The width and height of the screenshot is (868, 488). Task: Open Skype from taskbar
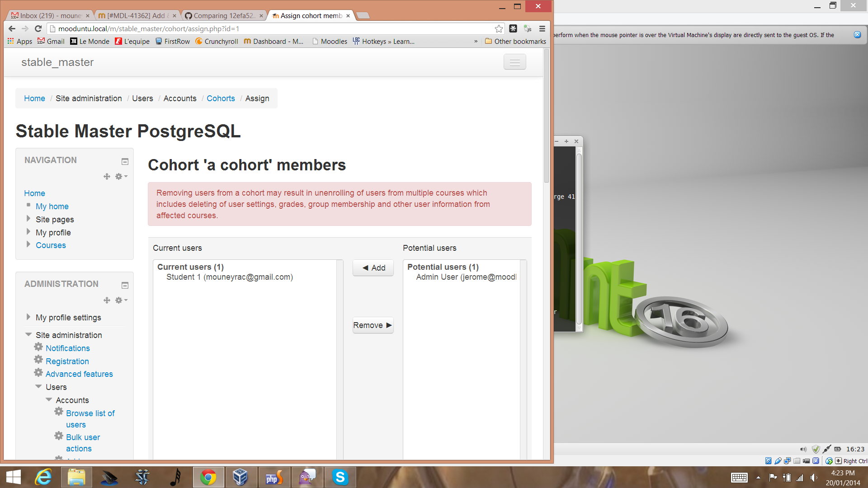click(x=340, y=477)
